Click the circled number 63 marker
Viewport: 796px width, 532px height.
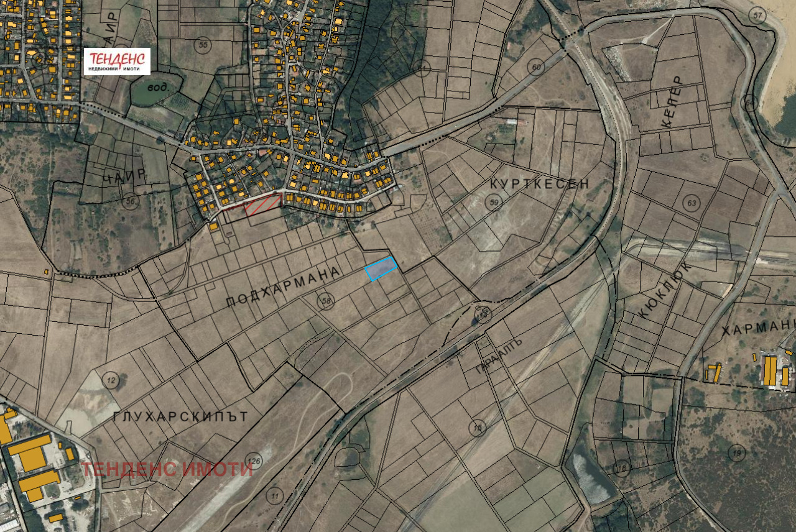tap(691, 203)
